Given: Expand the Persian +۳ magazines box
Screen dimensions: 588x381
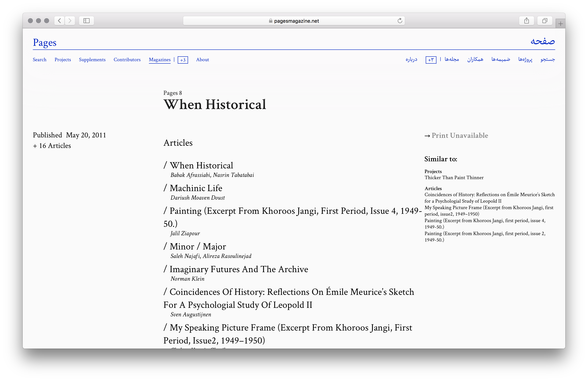Looking at the screenshot, I should [431, 60].
